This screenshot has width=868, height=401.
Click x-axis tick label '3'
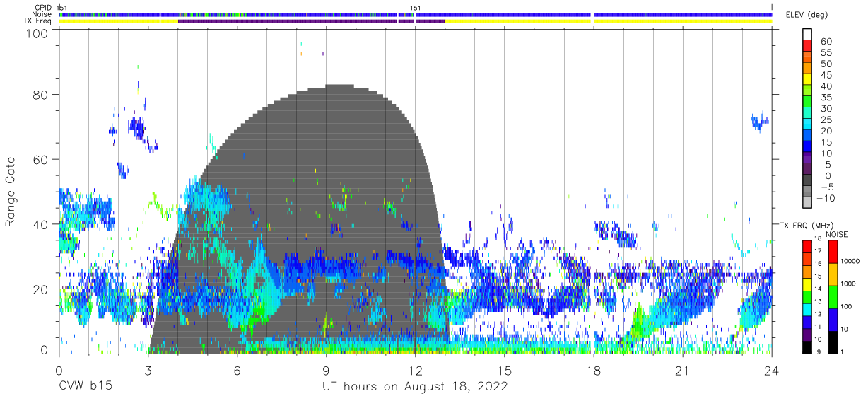pos(148,370)
